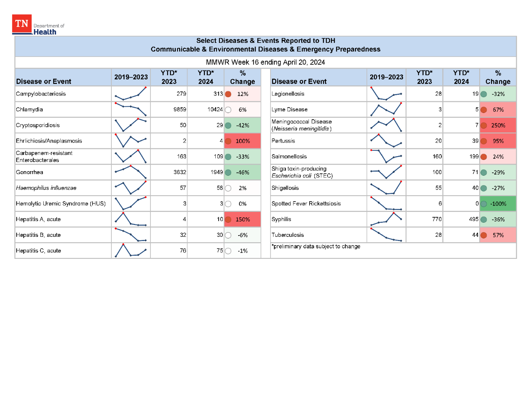Screen dimensions: 532x408
Task: Click the Haemophilus influenzae row label
Action: pos(46,188)
